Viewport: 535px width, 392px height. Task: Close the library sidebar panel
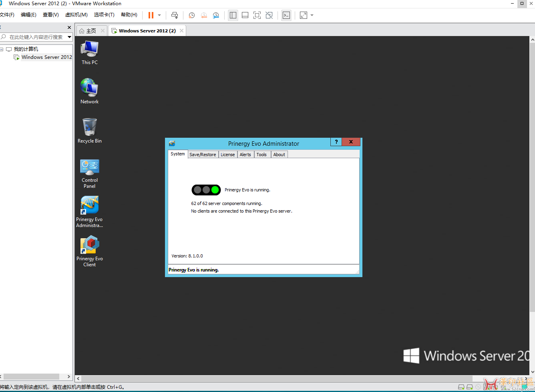pyautogui.click(x=69, y=28)
